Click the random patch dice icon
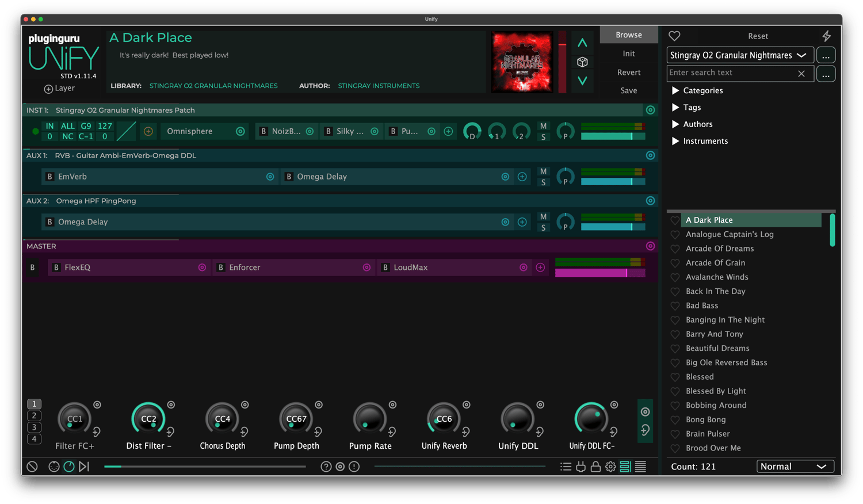 coord(582,62)
